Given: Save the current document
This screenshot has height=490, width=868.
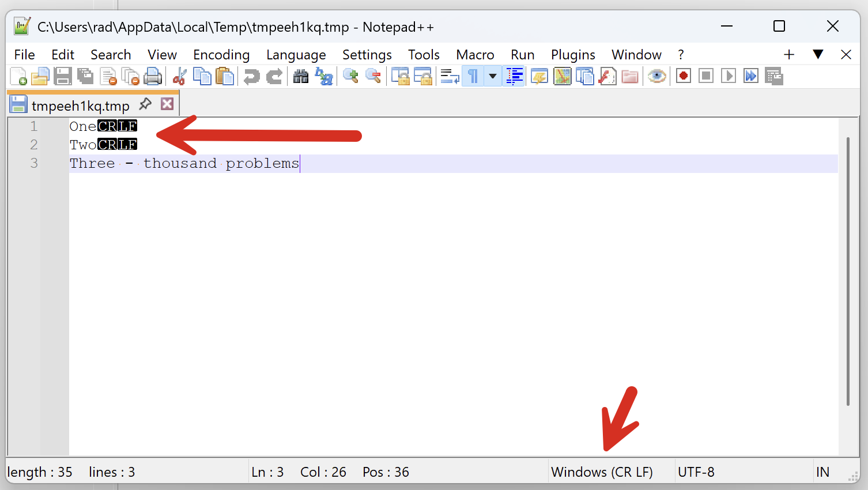Looking at the screenshot, I should coord(63,76).
